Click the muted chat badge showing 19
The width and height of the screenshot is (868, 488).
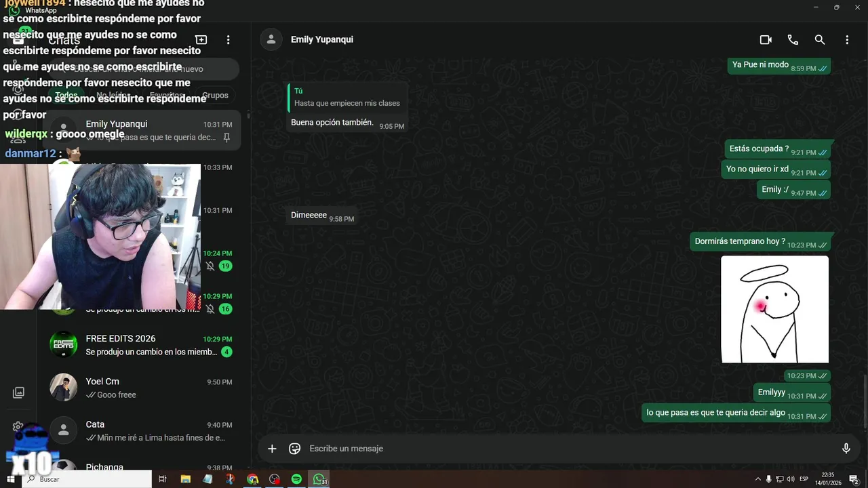click(x=225, y=266)
